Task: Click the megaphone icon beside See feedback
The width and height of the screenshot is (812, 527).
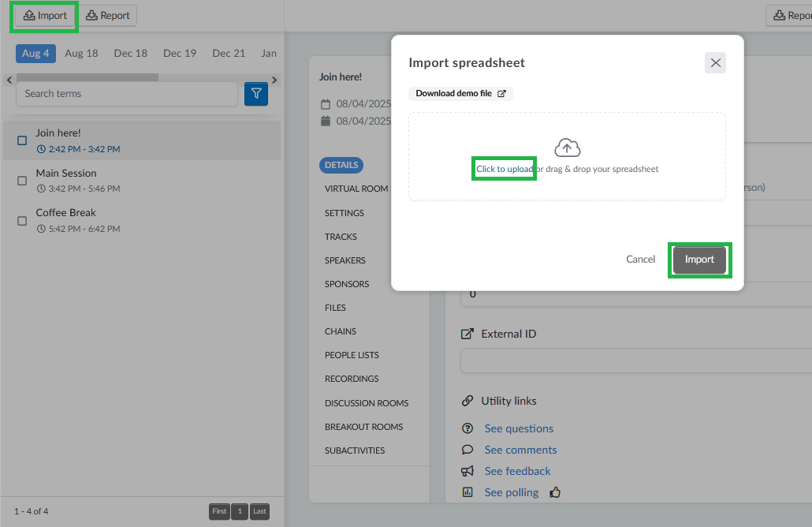Action: click(x=467, y=471)
